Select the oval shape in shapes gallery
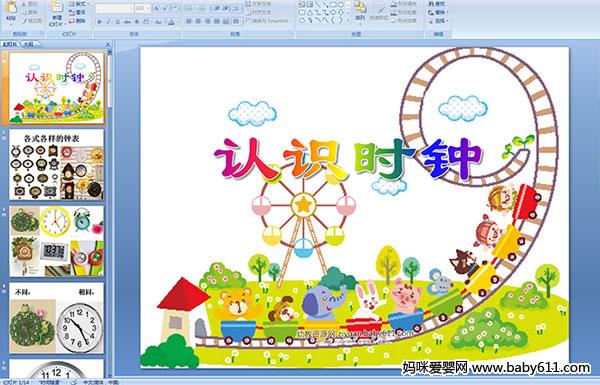 pos(342,5)
